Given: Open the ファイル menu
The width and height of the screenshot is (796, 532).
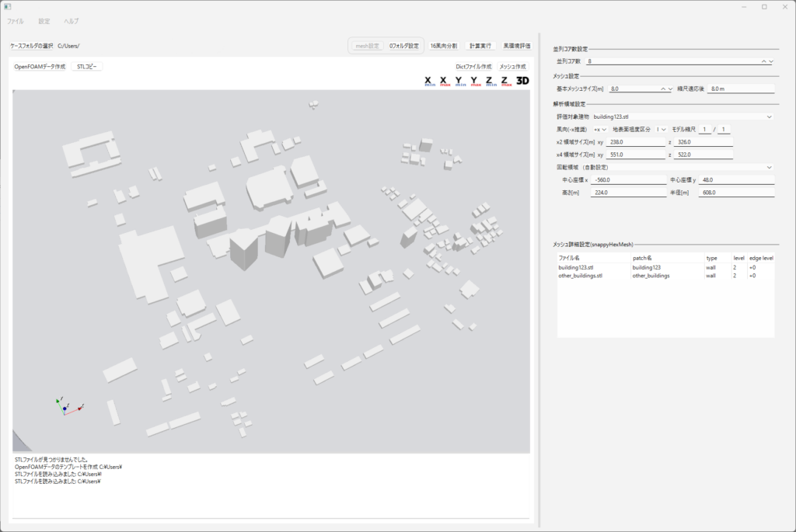Looking at the screenshot, I should [16, 21].
